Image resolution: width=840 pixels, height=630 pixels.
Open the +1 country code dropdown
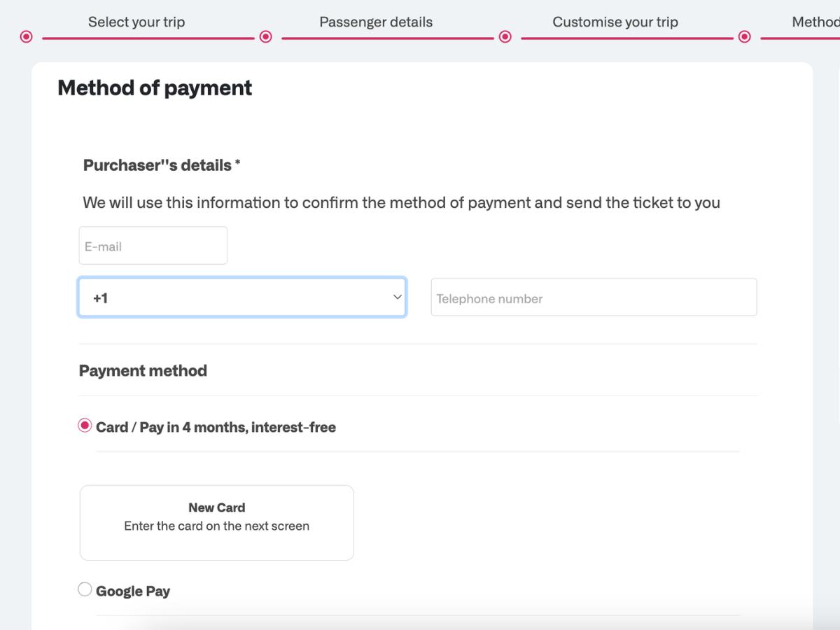click(241, 297)
